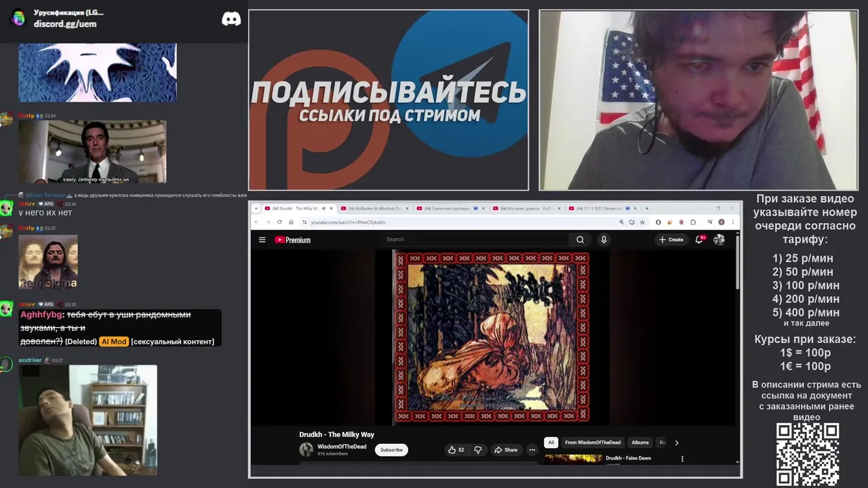
Task: Start voice search with the microphone icon
Action: click(604, 239)
